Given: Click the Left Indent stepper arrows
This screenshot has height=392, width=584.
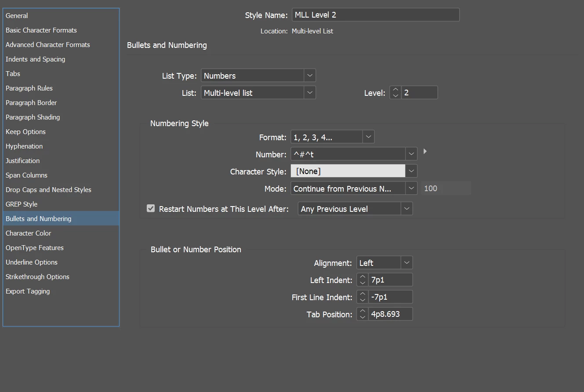Looking at the screenshot, I should (362, 280).
